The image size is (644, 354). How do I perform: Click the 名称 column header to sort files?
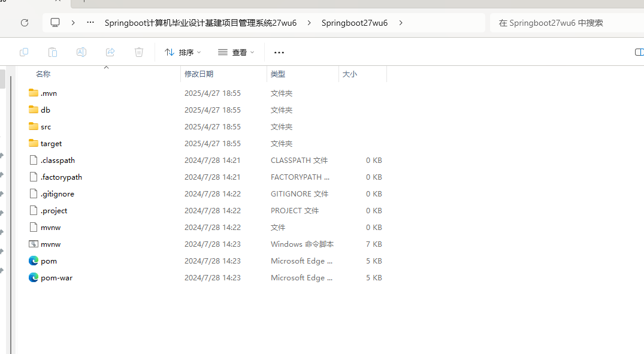point(43,74)
